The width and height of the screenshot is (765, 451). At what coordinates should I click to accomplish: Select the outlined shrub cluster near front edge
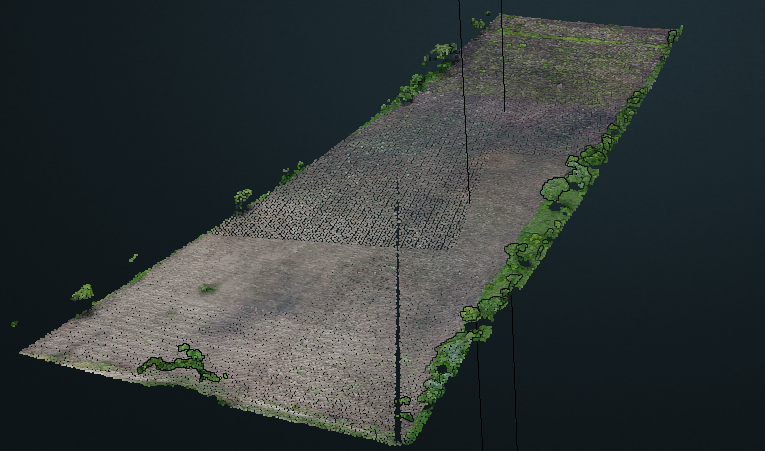click(180, 363)
